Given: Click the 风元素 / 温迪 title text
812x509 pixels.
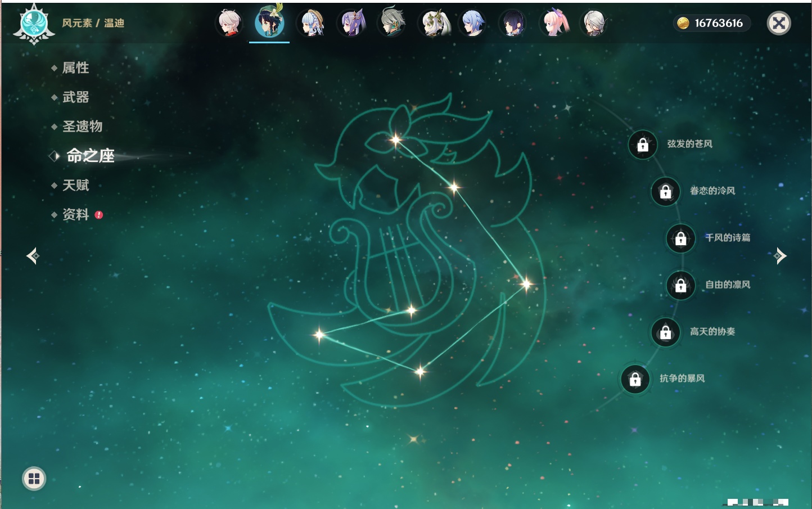Looking at the screenshot, I should (93, 23).
